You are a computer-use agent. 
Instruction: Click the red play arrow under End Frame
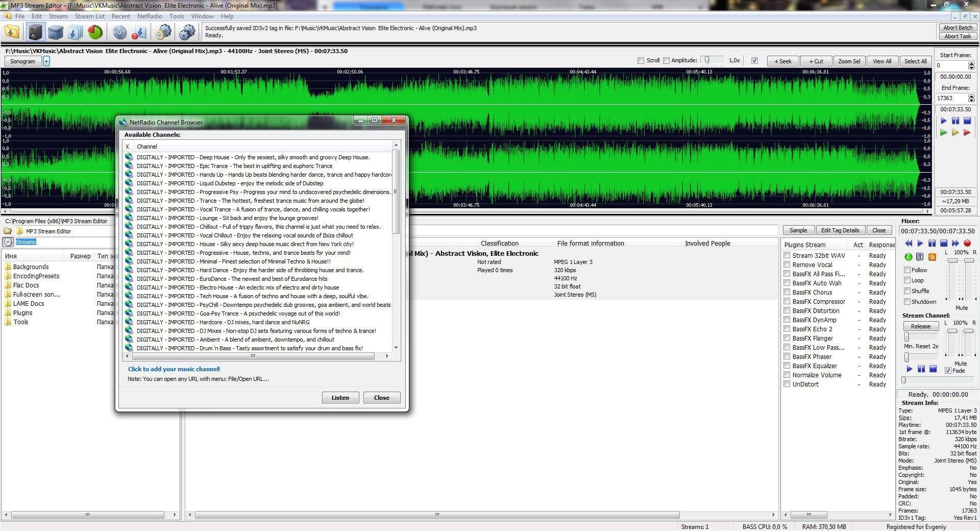coord(967,133)
